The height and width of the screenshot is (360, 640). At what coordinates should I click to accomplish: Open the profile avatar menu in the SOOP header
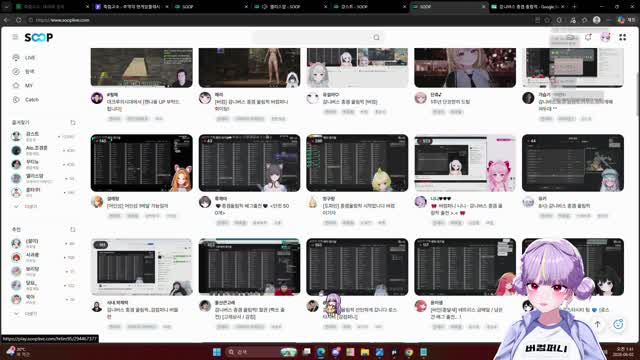(605, 37)
